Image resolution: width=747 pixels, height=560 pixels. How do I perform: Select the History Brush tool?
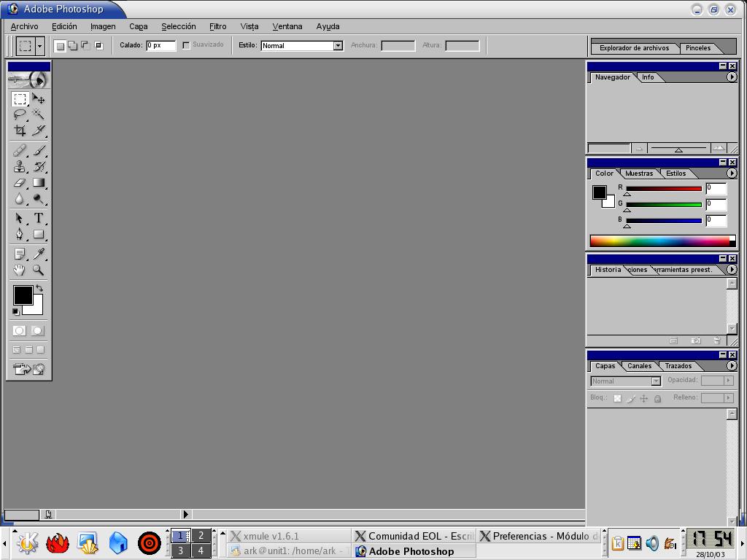click(x=39, y=167)
